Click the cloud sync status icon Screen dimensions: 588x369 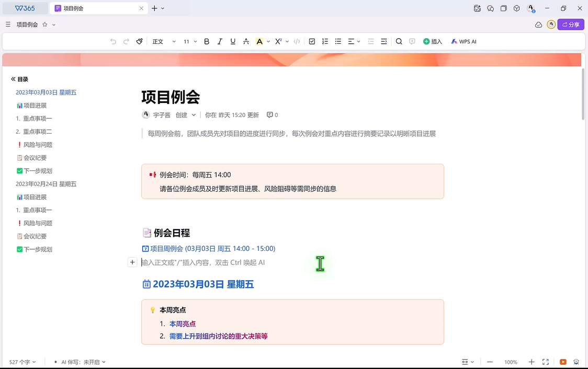[538, 25]
